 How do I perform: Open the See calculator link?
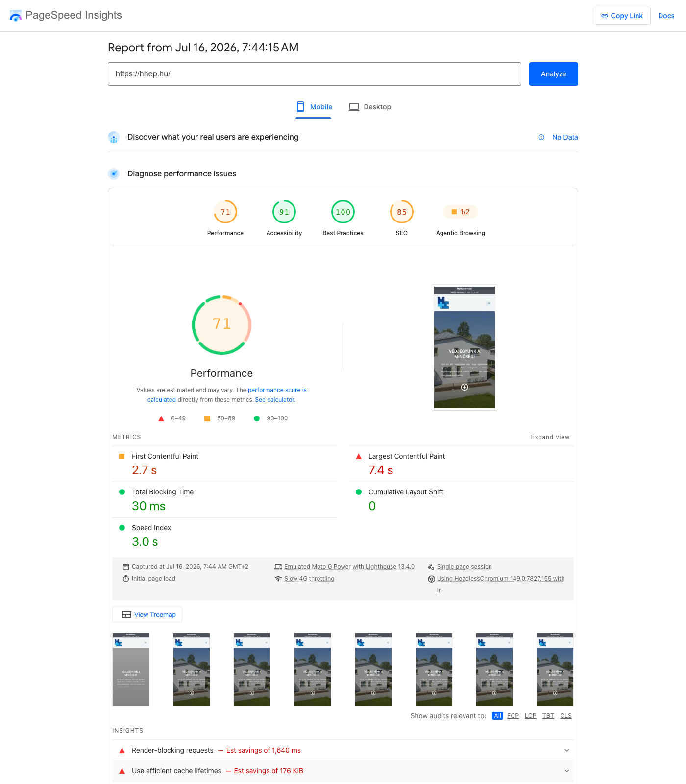click(275, 400)
